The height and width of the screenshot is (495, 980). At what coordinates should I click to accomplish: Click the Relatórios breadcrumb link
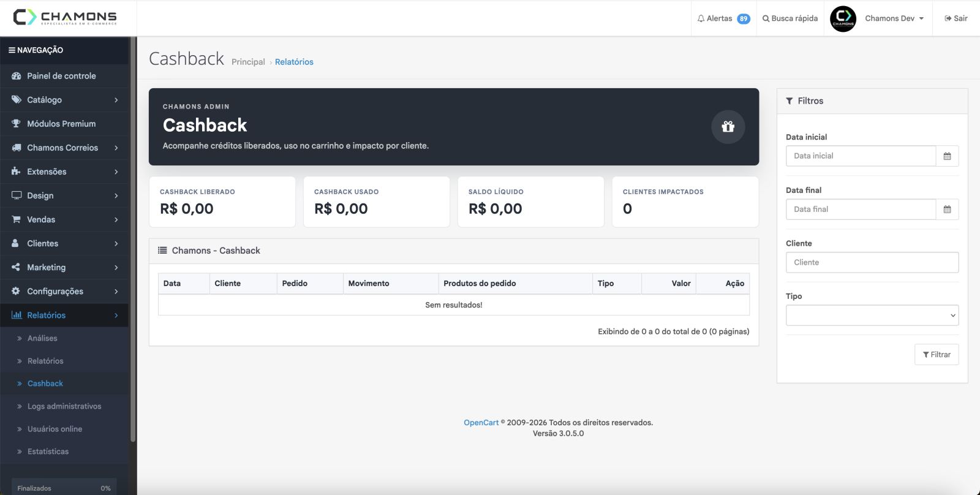tap(294, 62)
